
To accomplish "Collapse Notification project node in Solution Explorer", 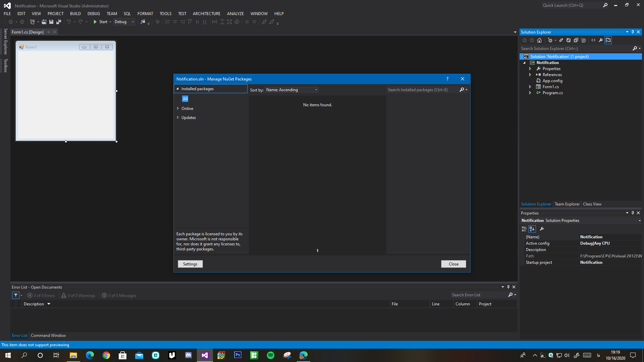I will tap(524, 63).
